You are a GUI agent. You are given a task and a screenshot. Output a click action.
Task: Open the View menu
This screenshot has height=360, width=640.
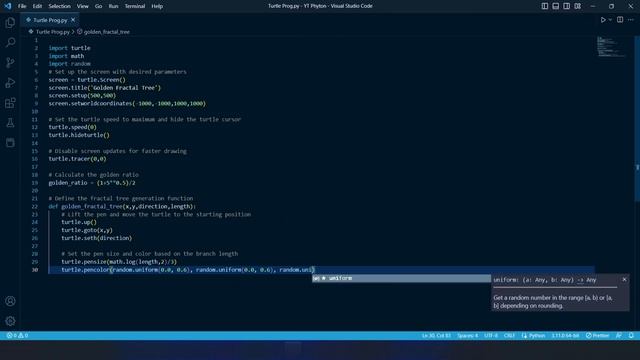click(x=82, y=6)
